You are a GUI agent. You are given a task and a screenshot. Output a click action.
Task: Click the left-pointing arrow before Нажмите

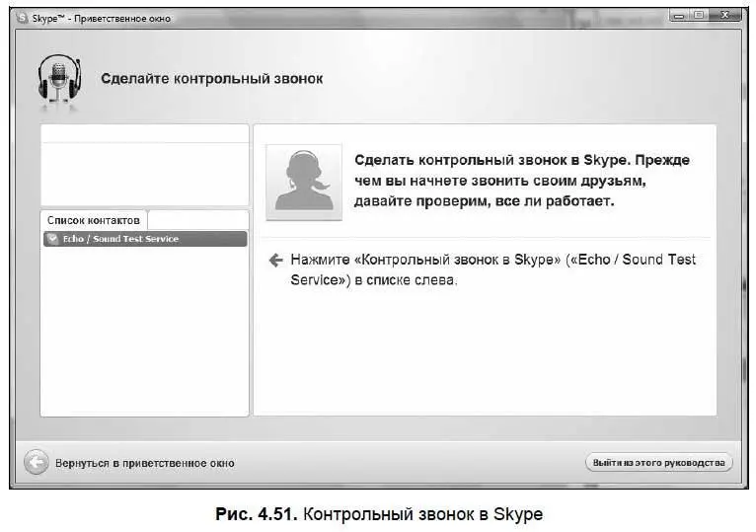(x=275, y=261)
